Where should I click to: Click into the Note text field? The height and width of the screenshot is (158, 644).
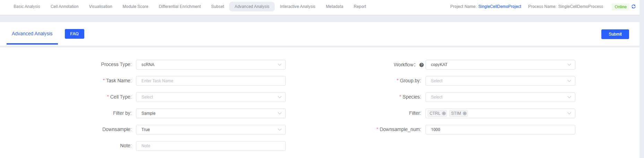click(x=211, y=146)
